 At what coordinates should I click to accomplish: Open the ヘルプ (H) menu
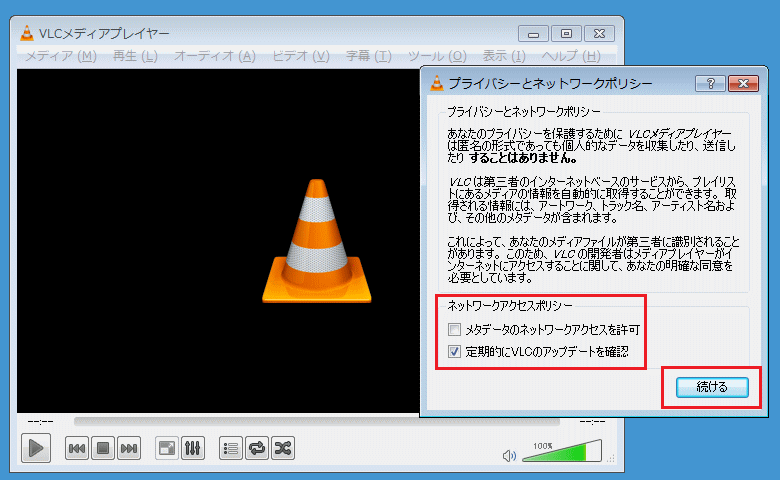pos(571,56)
